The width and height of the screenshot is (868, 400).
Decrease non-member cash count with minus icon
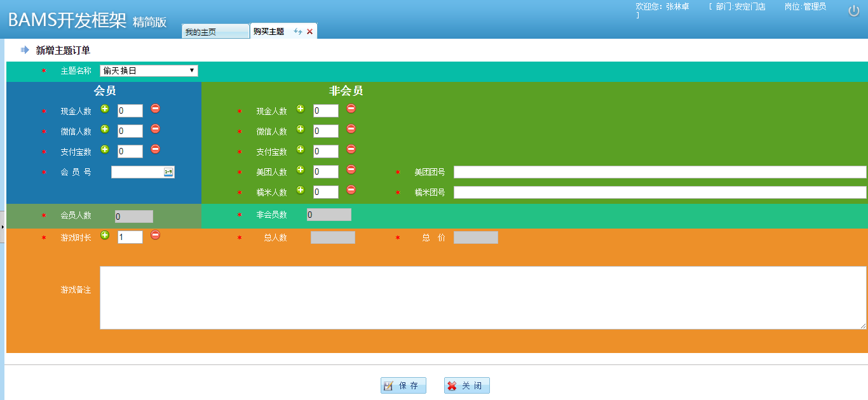click(x=351, y=109)
